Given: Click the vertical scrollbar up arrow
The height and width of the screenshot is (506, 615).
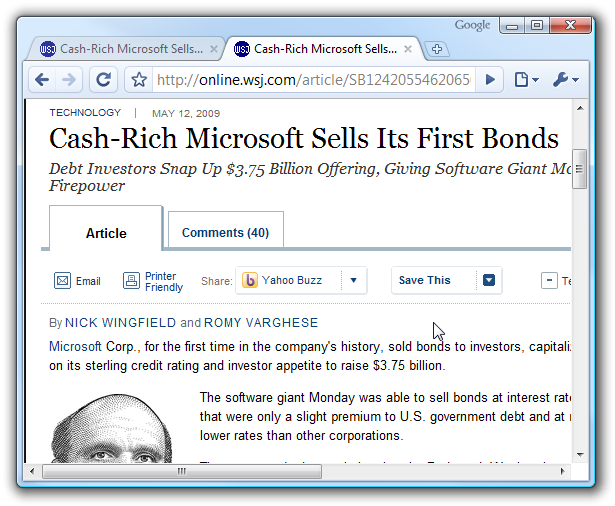Looking at the screenshot, I should click(580, 108).
